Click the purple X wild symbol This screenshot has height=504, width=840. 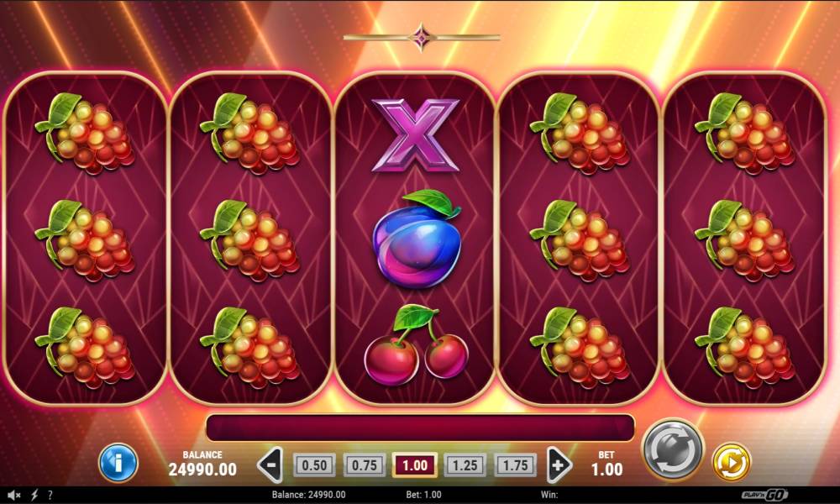pyautogui.click(x=415, y=135)
